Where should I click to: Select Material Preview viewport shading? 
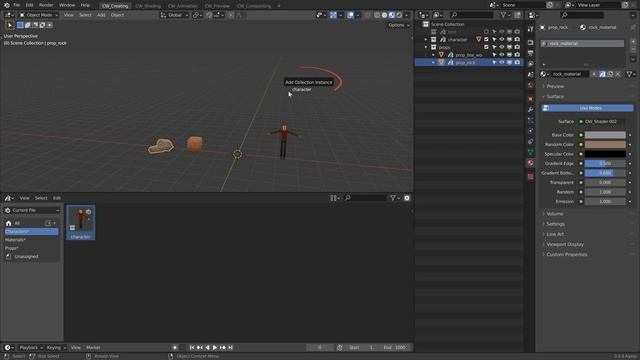[392, 15]
